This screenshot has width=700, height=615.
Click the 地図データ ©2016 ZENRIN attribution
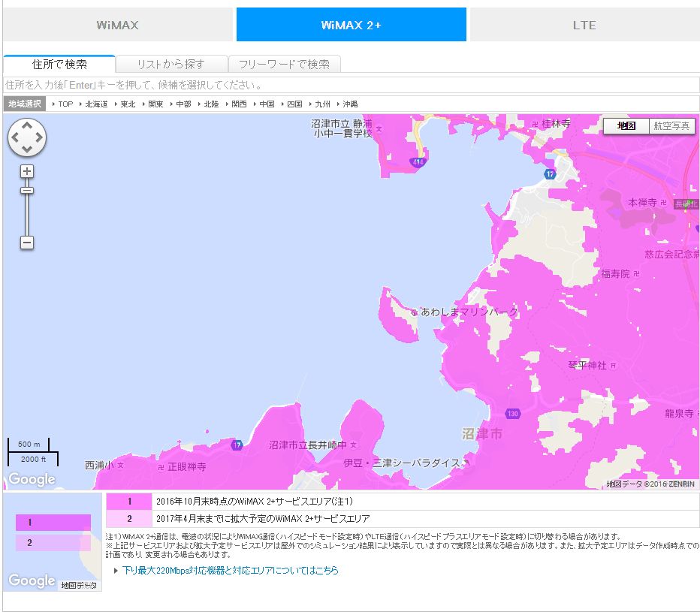650,484
